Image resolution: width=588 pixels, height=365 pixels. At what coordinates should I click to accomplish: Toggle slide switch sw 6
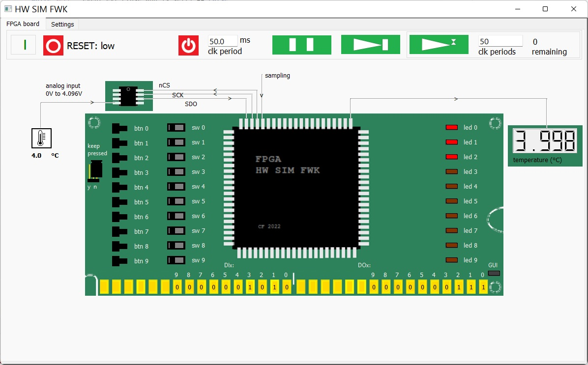[176, 216]
